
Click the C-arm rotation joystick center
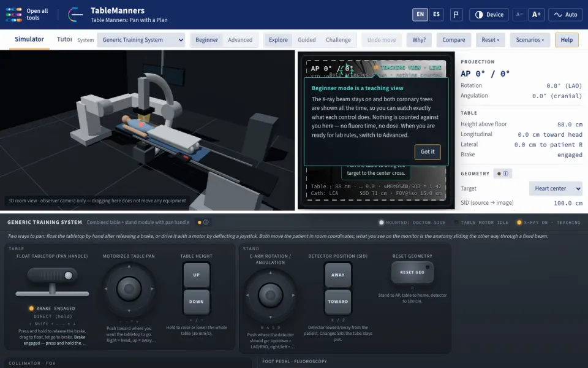pyautogui.click(x=270, y=295)
